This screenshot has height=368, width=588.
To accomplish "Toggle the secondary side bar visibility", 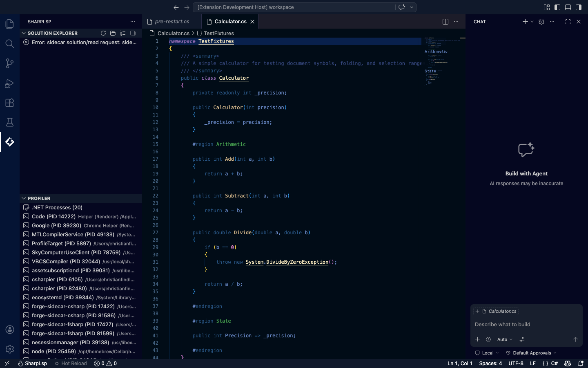I will (x=579, y=7).
